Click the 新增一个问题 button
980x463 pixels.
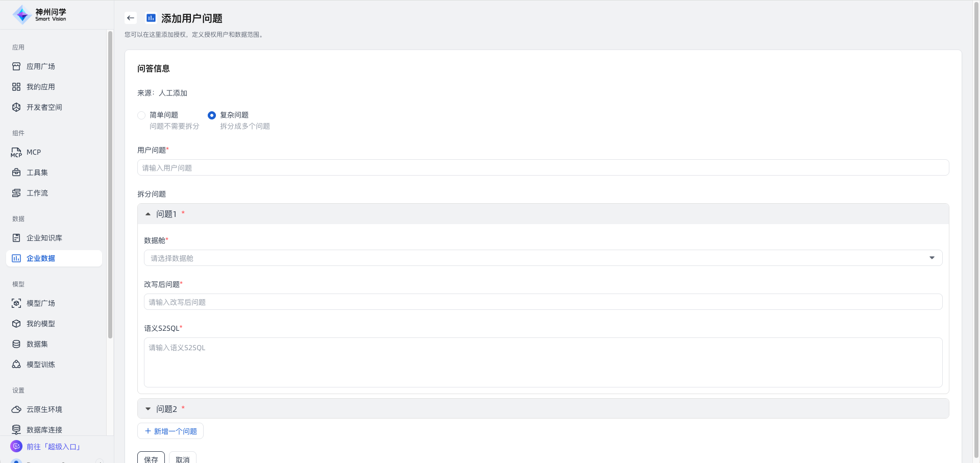pyautogui.click(x=170, y=431)
